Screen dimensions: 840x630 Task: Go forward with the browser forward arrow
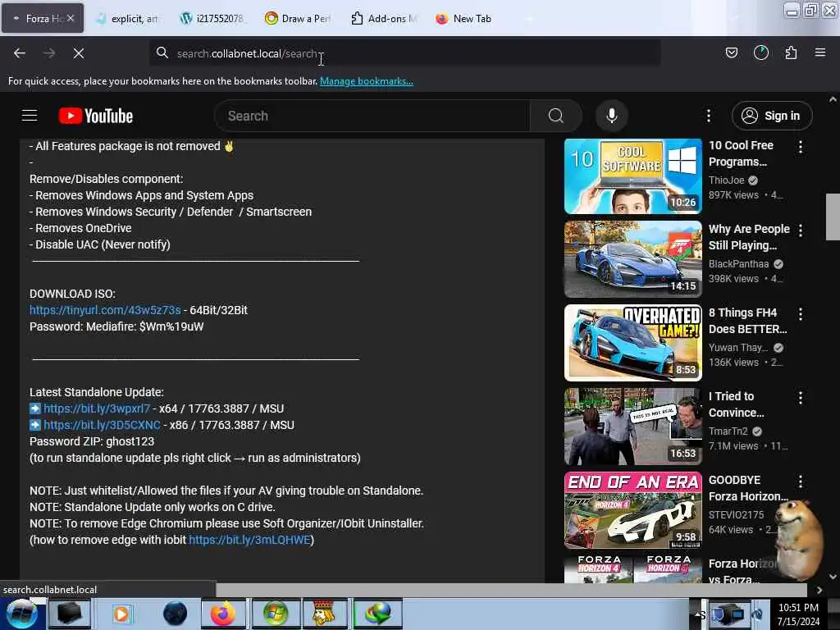click(49, 53)
